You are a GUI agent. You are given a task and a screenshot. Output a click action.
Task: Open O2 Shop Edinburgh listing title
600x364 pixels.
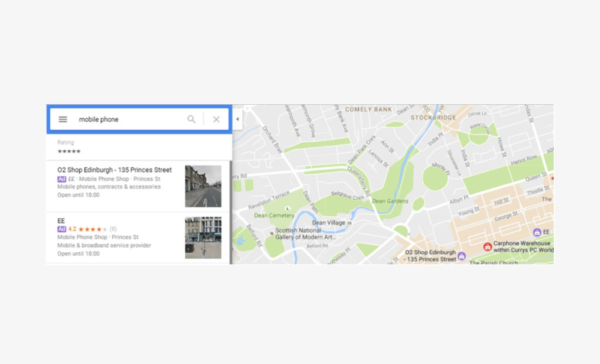(114, 170)
